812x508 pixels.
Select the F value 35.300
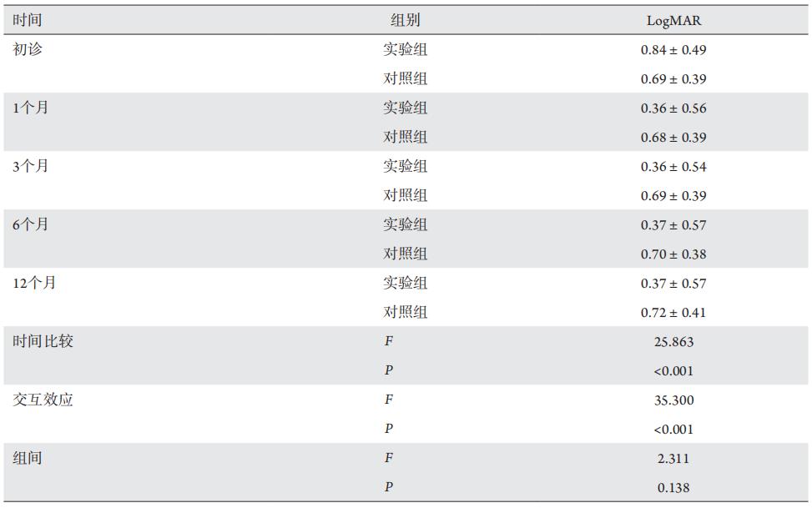(x=673, y=400)
